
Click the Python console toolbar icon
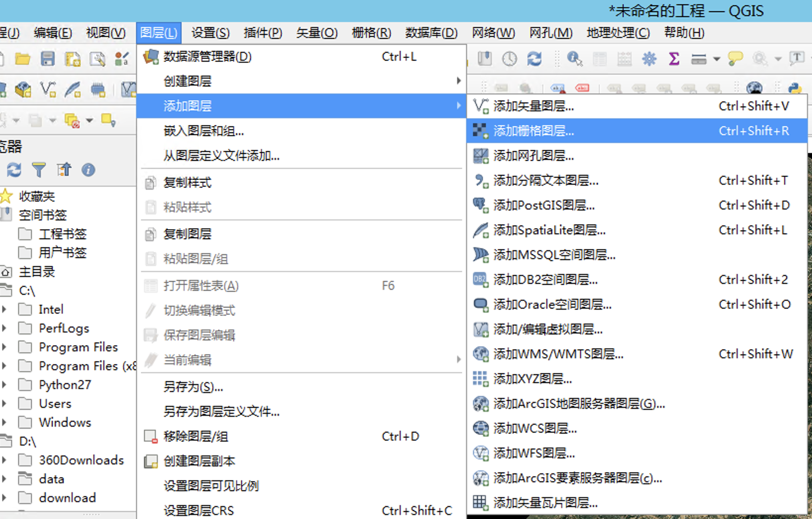795,88
